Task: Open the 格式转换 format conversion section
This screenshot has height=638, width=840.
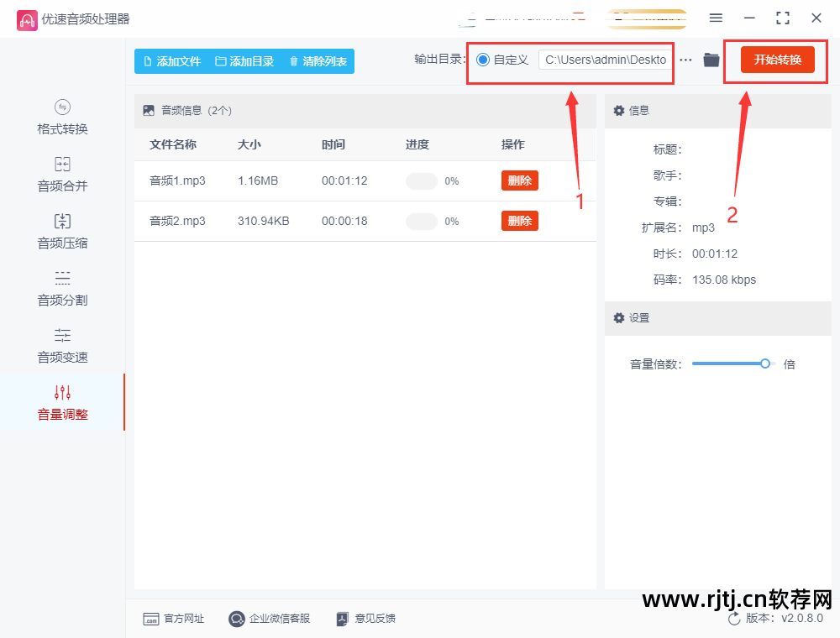Action: pos(62,118)
